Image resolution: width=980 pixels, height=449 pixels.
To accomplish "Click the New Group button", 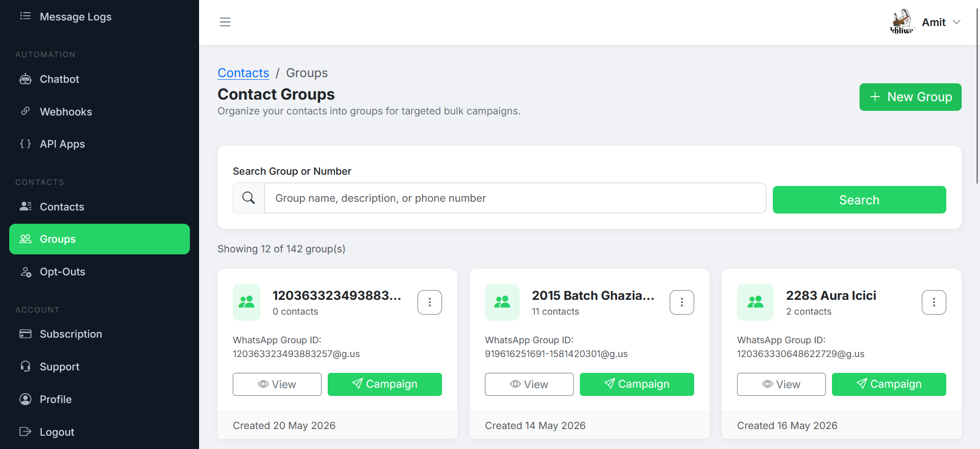I will point(911,97).
